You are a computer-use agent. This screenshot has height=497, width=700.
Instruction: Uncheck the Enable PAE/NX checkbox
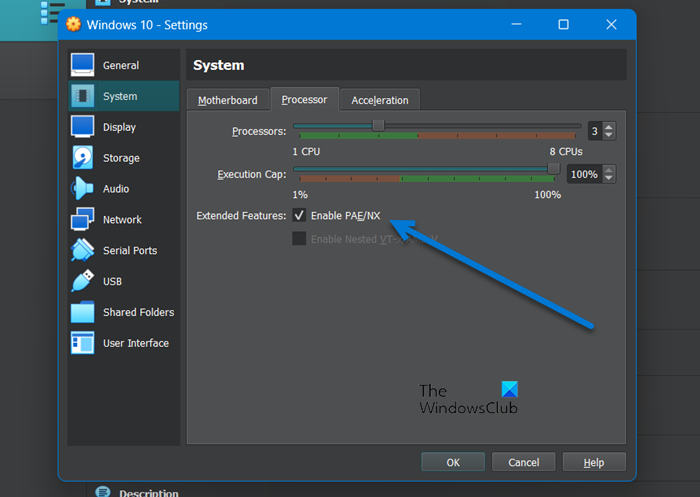pos(299,215)
